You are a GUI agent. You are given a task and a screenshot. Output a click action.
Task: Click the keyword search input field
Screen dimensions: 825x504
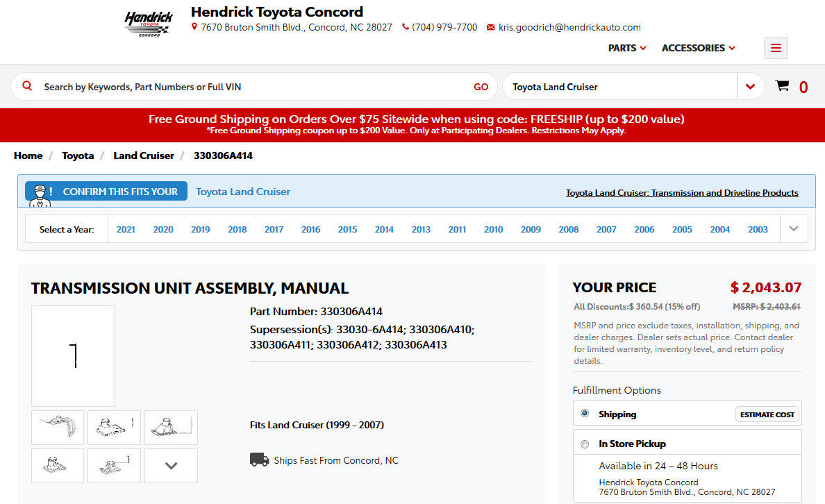(255, 87)
